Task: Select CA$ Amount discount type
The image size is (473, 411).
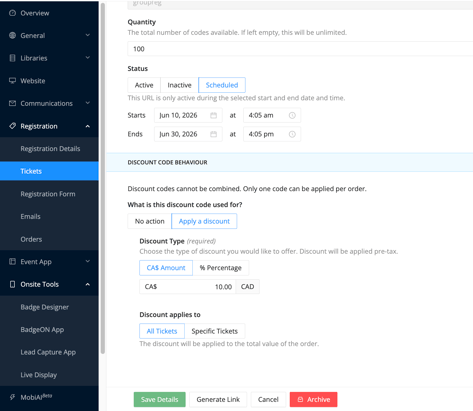Action: (x=166, y=268)
